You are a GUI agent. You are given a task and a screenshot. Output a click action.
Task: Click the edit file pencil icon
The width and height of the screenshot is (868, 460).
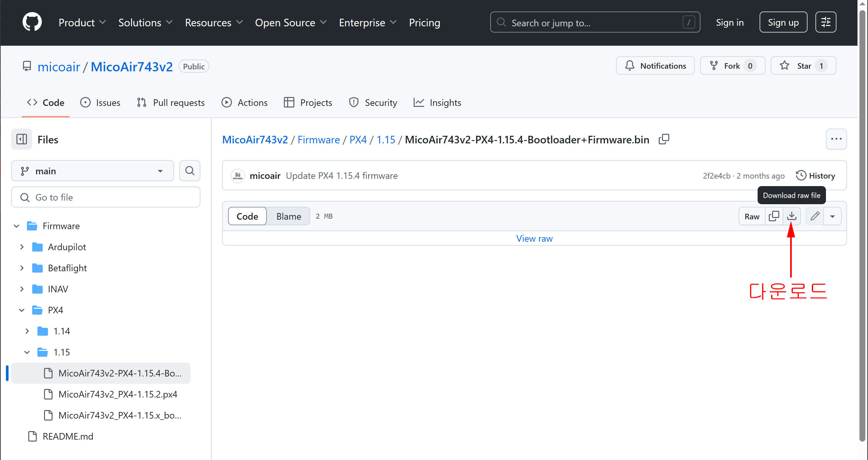[815, 216]
